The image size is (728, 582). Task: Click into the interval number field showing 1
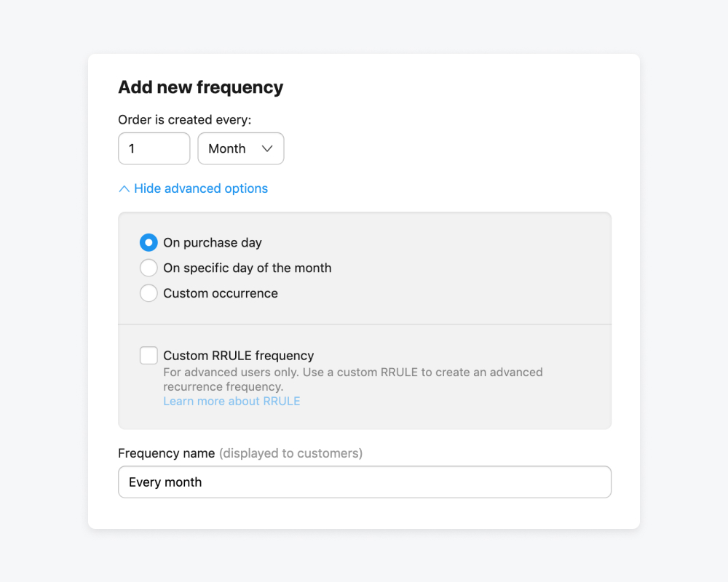[x=154, y=148]
